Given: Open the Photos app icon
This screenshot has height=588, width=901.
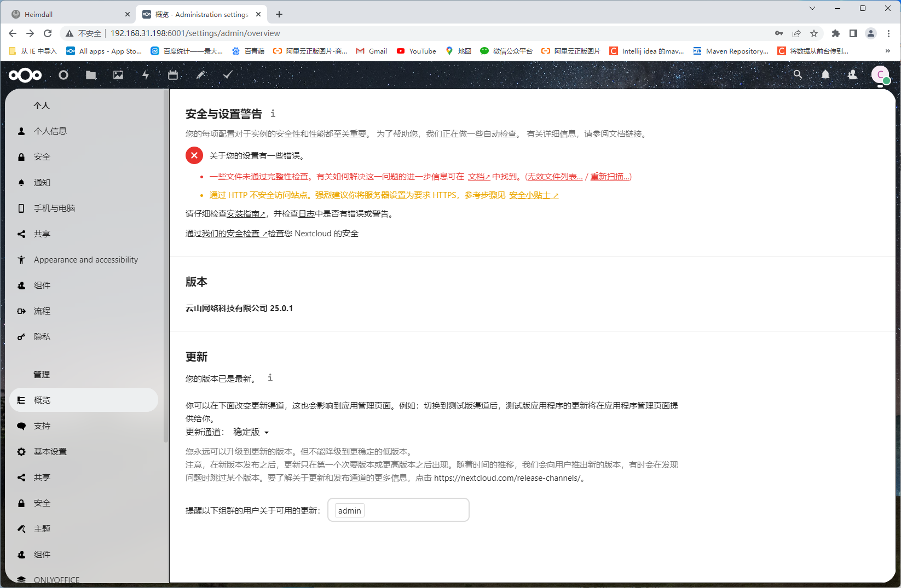Looking at the screenshot, I should [118, 75].
